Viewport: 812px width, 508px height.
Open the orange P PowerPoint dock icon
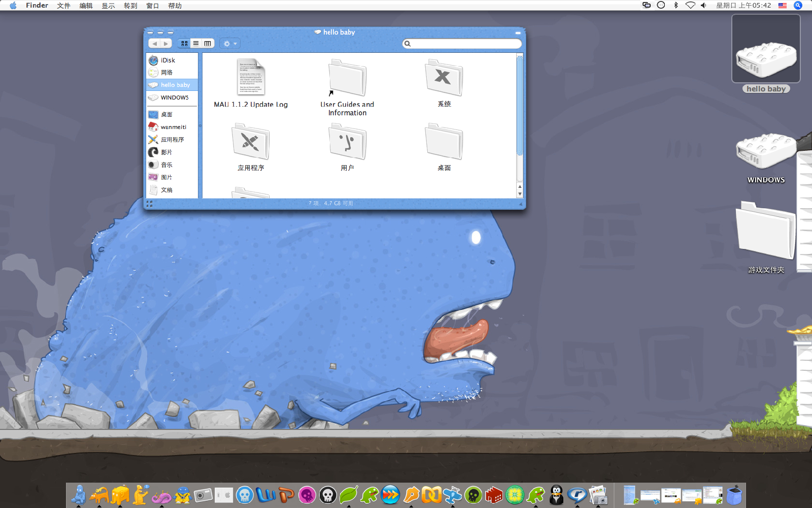[x=286, y=495]
